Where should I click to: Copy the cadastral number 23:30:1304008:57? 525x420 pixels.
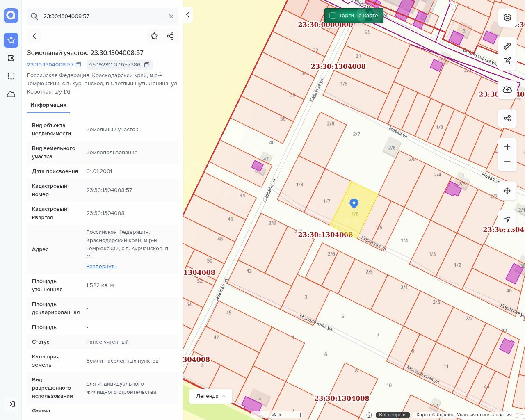(78, 65)
